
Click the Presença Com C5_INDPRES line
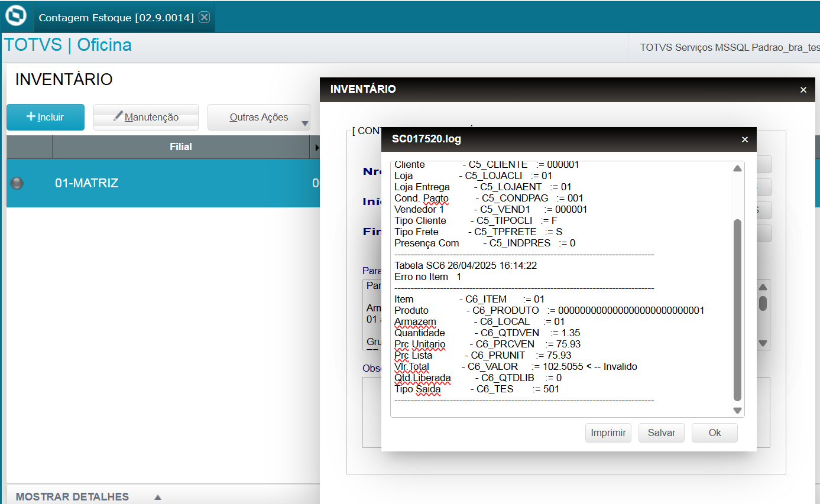coord(485,243)
